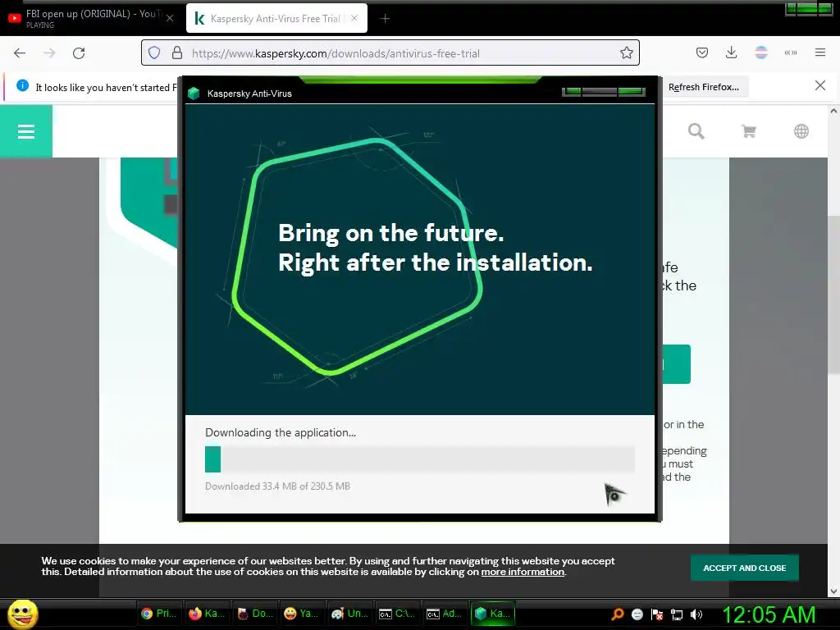The height and width of the screenshot is (630, 840).
Task: Click the info icon in the notification bar
Action: tap(22, 85)
